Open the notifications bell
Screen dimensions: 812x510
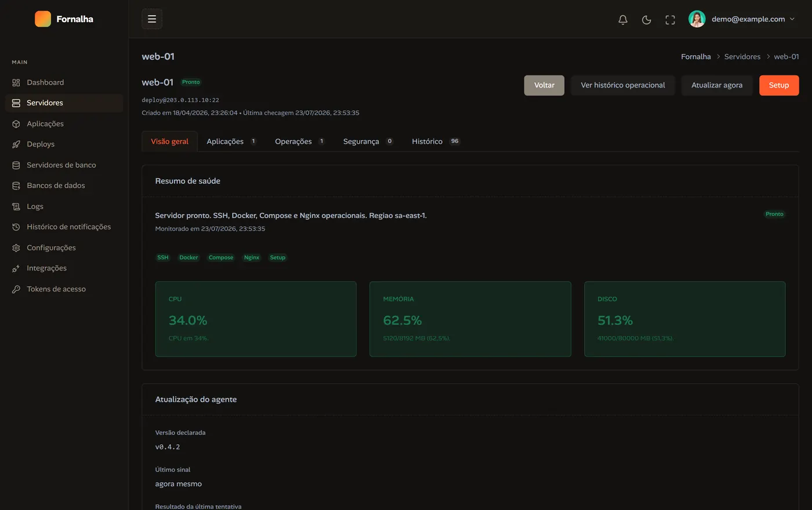point(623,20)
